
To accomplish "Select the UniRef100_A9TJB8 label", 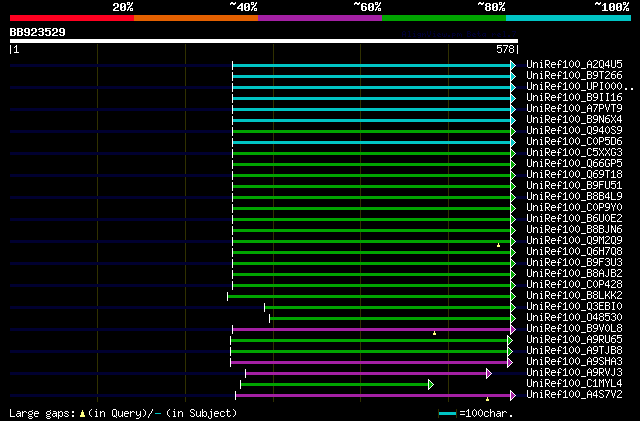I will pyautogui.click(x=574, y=351).
